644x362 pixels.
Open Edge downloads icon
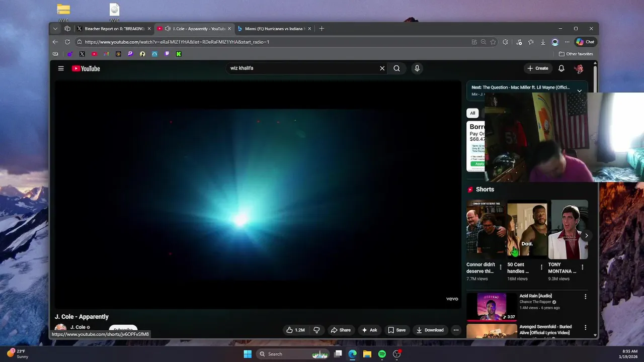tap(543, 42)
